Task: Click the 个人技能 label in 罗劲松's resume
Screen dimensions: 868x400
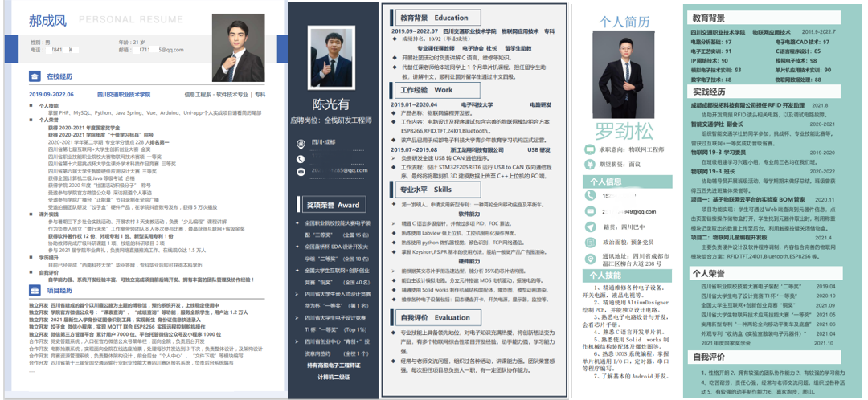Action: [613, 275]
